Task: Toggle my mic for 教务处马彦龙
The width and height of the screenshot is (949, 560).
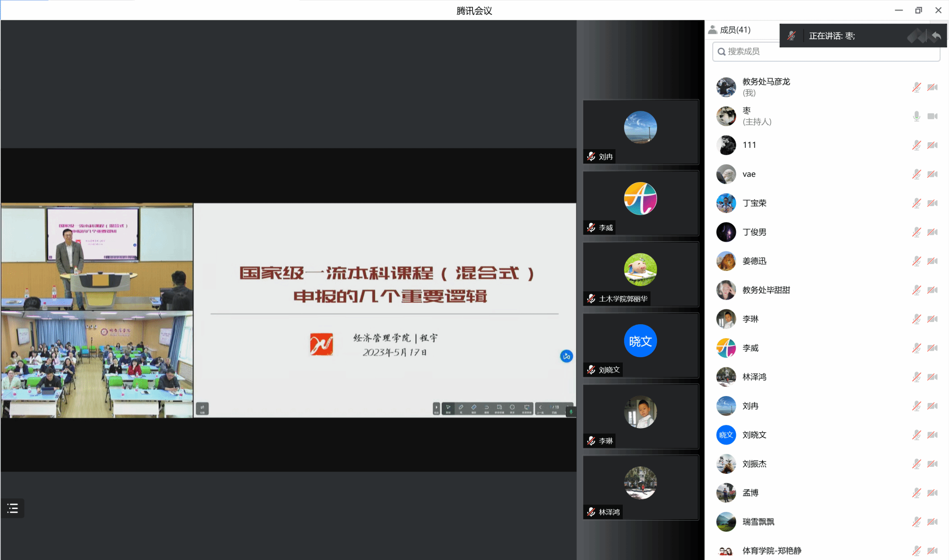Action: coord(916,87)
